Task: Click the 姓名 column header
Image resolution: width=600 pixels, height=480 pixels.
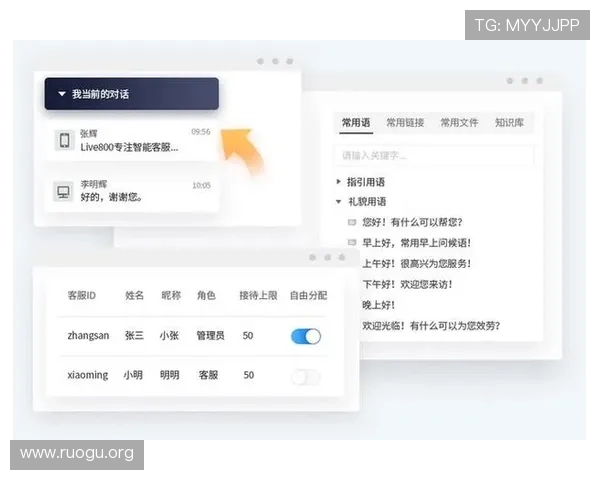Action: click(x=134, y=296)
